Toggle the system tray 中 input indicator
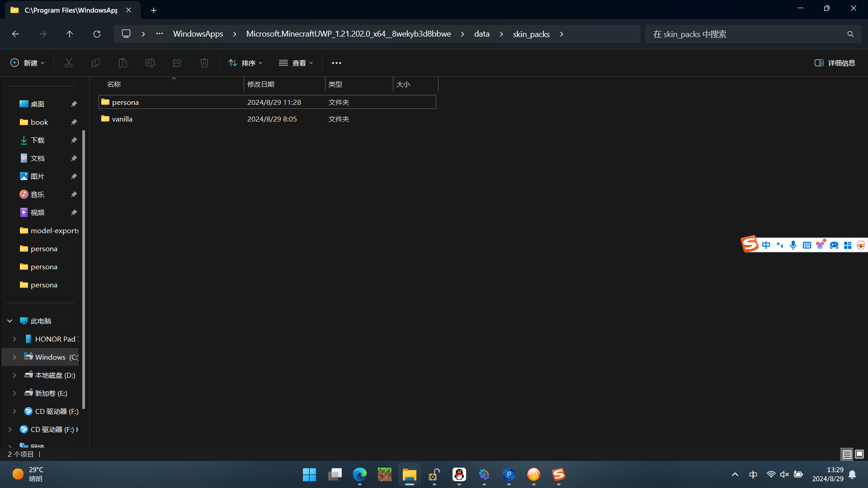This screenshot has width=868, height=488. (753, 474)
